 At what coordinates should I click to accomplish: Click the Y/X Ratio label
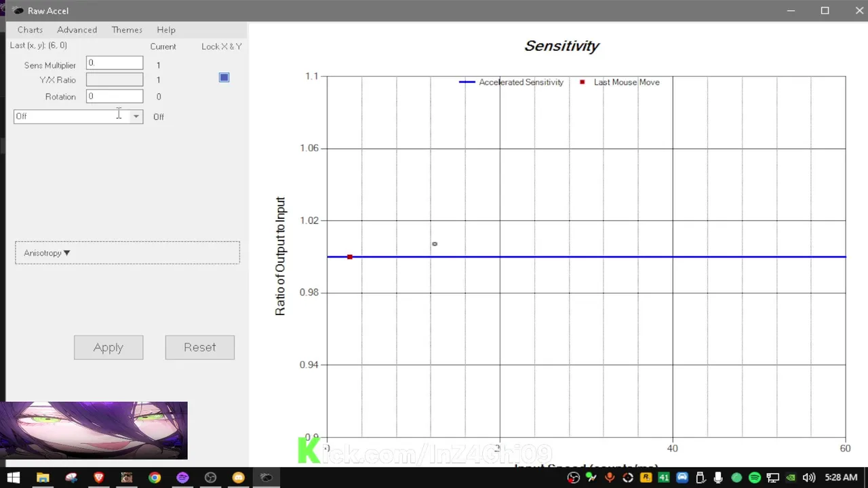58,80
